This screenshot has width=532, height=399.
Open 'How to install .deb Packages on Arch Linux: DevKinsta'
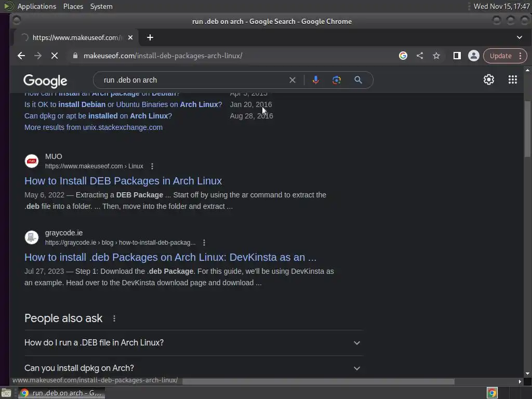(170, 257)
